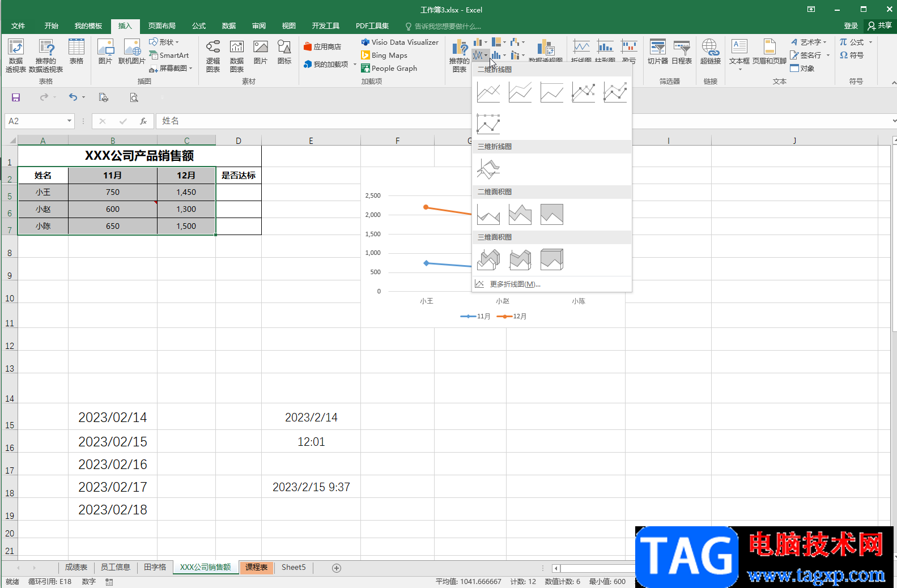Expand the 艺术字 WordArt dropdown

click(825, 42)
